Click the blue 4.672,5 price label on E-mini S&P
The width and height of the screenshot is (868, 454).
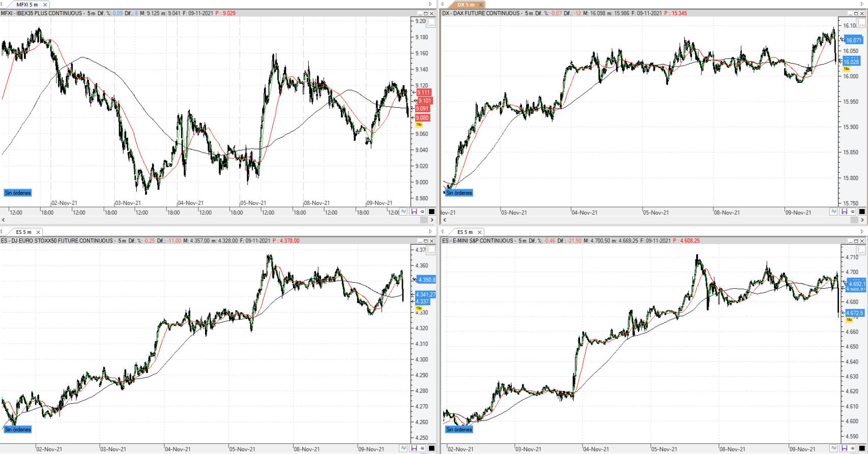(x=855, y=313)
